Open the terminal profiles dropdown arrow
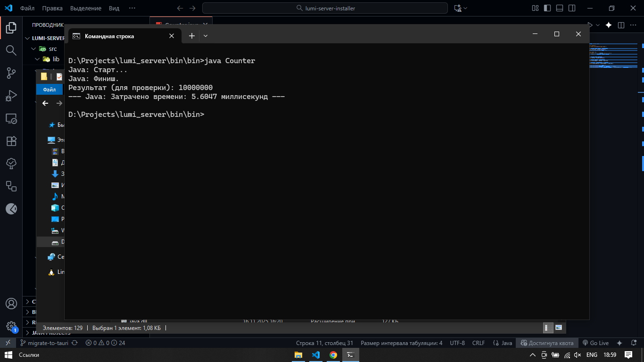This screenshot has height=362, width=644. (x=205, y=36)
